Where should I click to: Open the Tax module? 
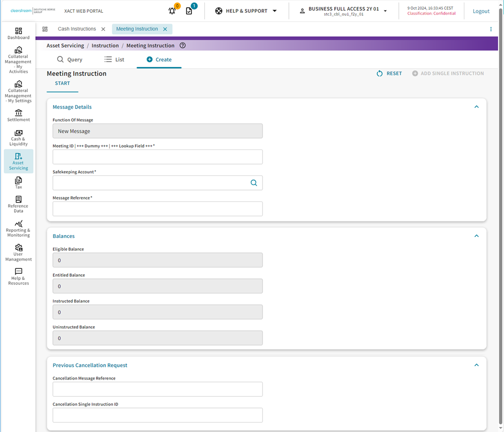[x=18, y=182]
